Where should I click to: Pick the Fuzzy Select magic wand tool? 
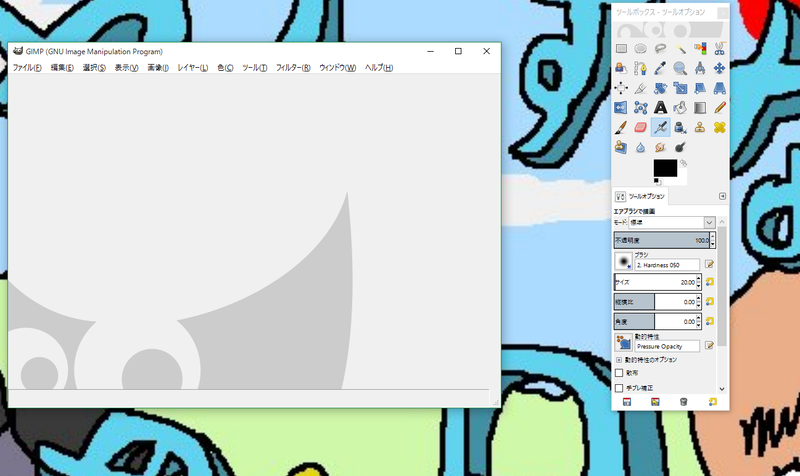[680, 48]
